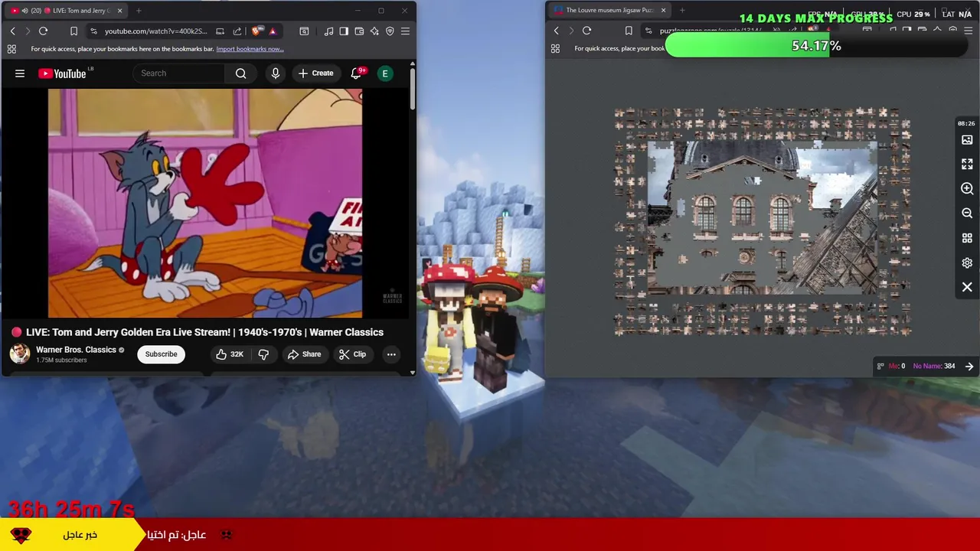Click the share icon in YouTube address bar
The width and height of the screenshot is (980, 551).
(x=237, y=31)
